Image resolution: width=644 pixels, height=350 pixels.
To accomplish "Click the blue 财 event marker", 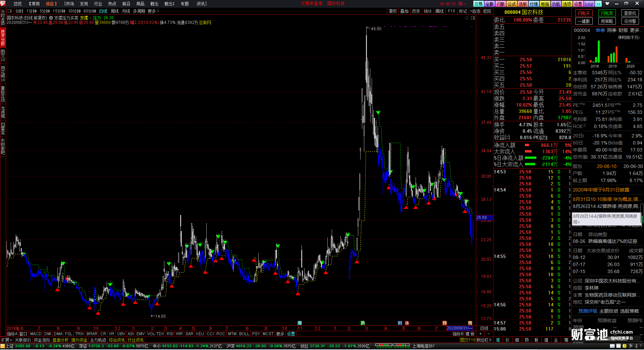I will (400, 323).
